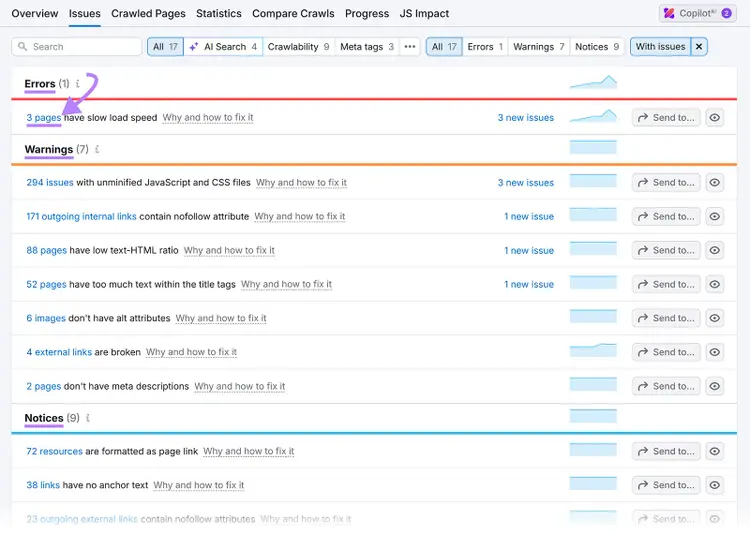Select the All 17 severity filter
Image resolution: width=750 pixels, height=534 pixels.
(444, 46)
